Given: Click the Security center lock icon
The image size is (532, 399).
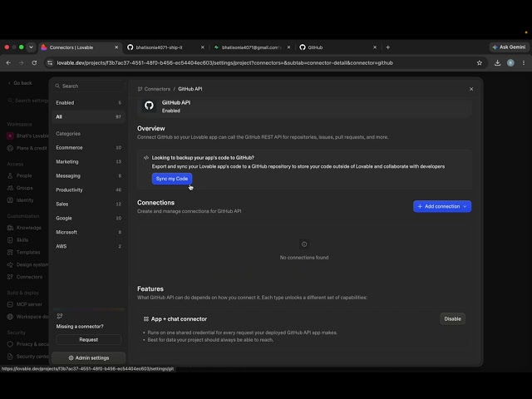Looking at the screenshot, I should 10,357.
